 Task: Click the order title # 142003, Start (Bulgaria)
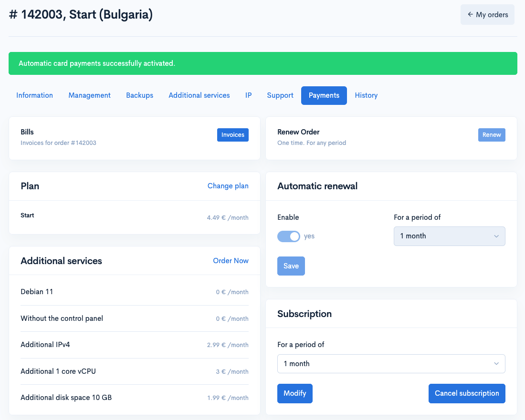81,15
